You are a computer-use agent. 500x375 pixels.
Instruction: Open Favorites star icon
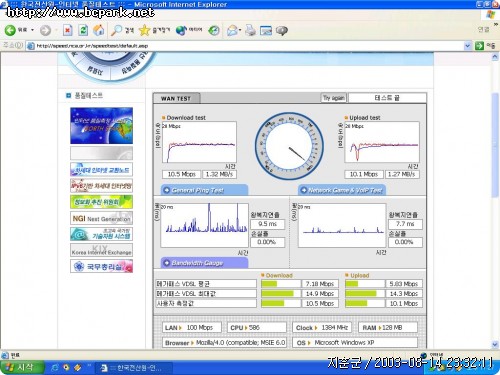pos(144,30)
